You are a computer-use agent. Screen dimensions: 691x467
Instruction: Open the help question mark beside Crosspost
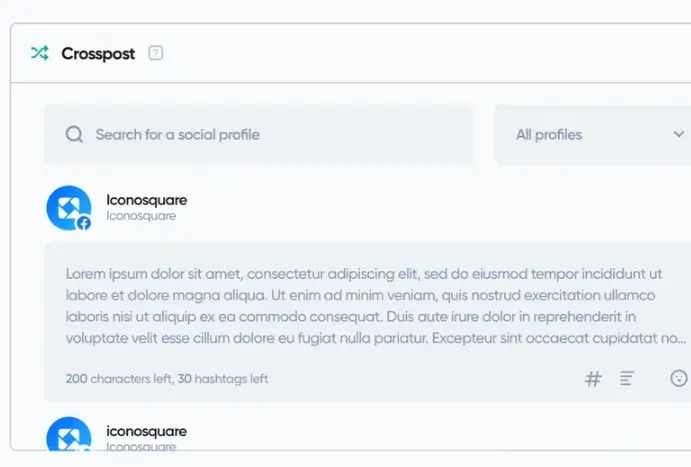(x=155, y=53)
